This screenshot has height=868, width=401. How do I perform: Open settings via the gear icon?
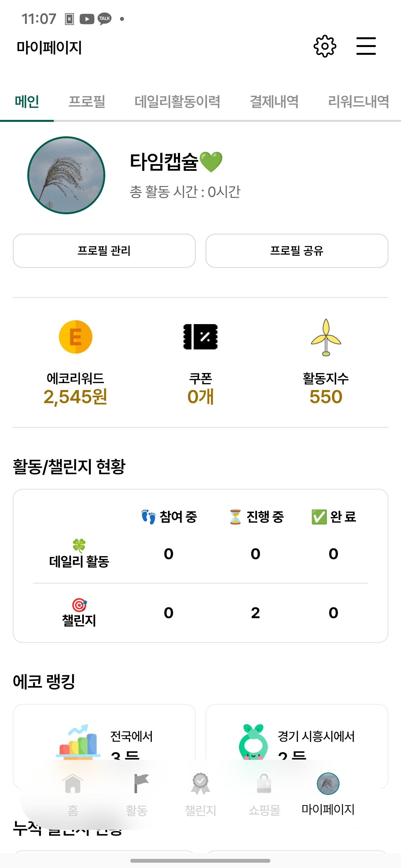pos(325,46)
